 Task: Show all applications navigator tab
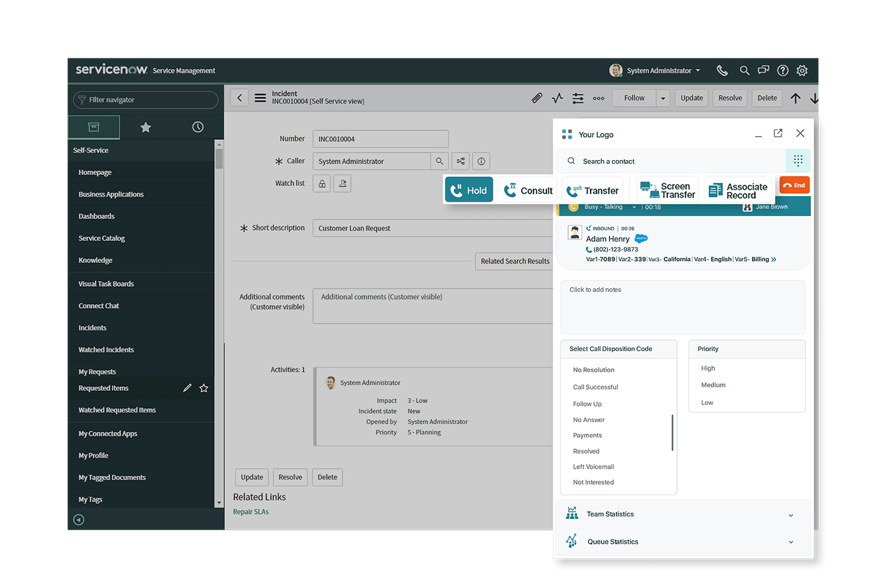click(x=94, y=127)
